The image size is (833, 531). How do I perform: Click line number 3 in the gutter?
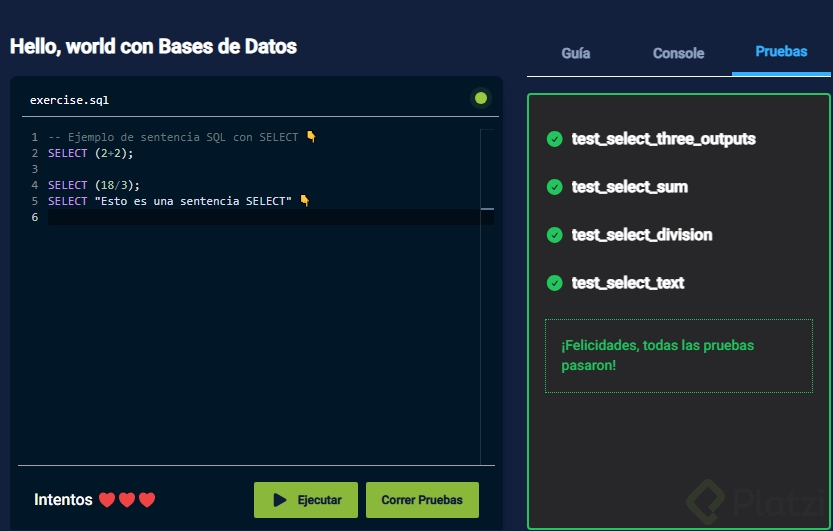35,169
